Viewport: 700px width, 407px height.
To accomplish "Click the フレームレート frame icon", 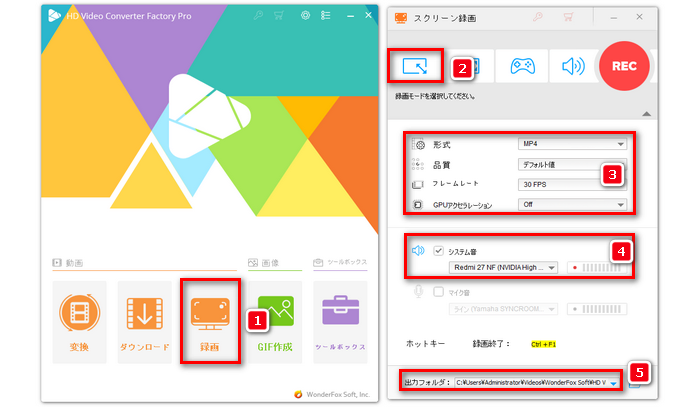I will pos(417,184).
